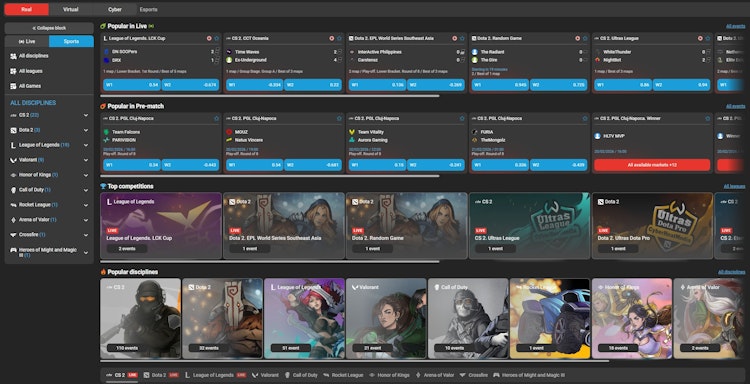750x384 pixels.
Task: Click the Team Falcons logo
Action: point(106,132)
